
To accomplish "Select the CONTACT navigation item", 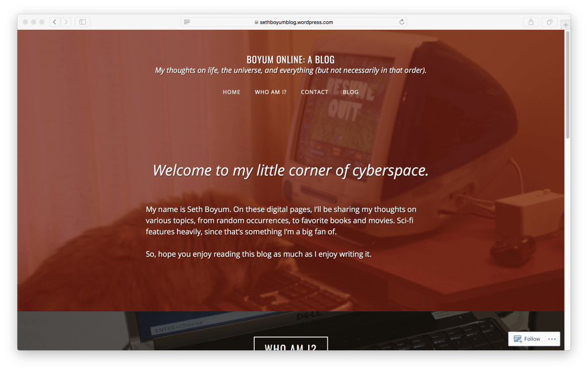I will point(314,92).
